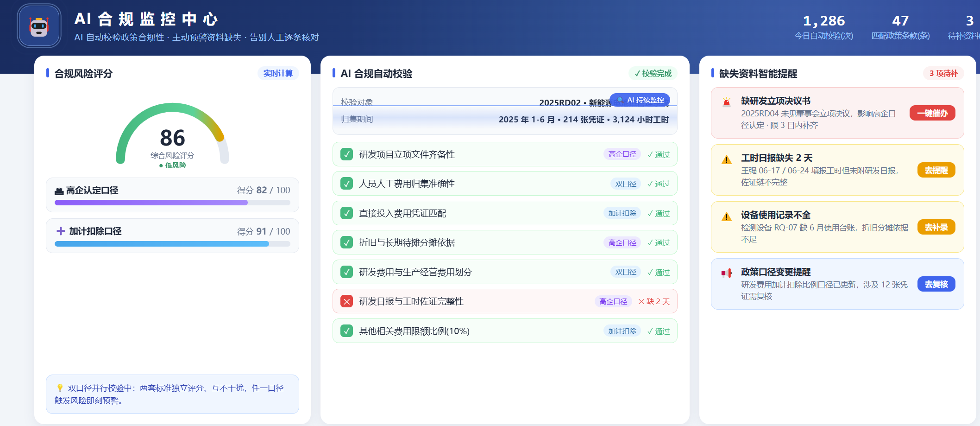The image size is (980, 426).
Task: Click the 政策口径变更提醒 title
Action: pos(776,272)
